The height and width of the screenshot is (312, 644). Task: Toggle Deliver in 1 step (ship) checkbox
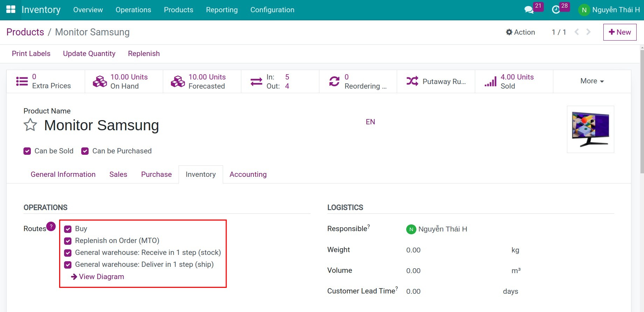68,265
